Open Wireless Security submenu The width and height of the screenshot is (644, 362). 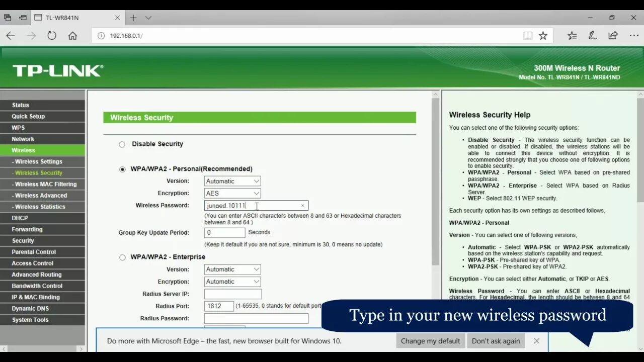[42, 173]
